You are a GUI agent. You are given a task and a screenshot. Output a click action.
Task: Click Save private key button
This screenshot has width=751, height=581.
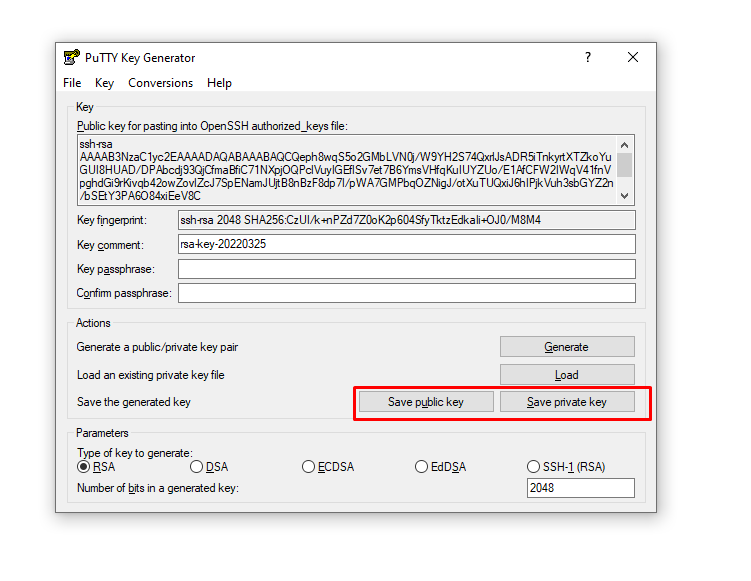[x=567, y=402]
